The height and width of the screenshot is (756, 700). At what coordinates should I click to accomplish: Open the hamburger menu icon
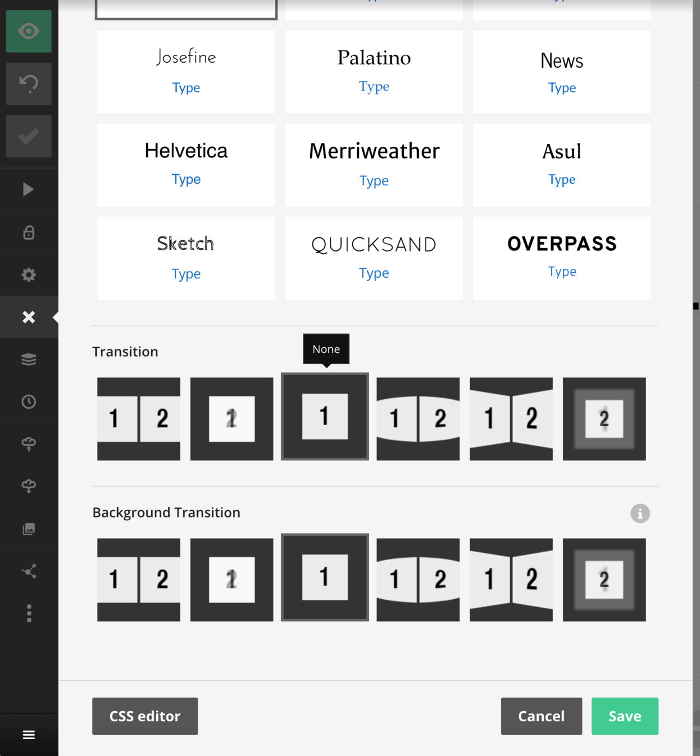[x=29, y=735]
